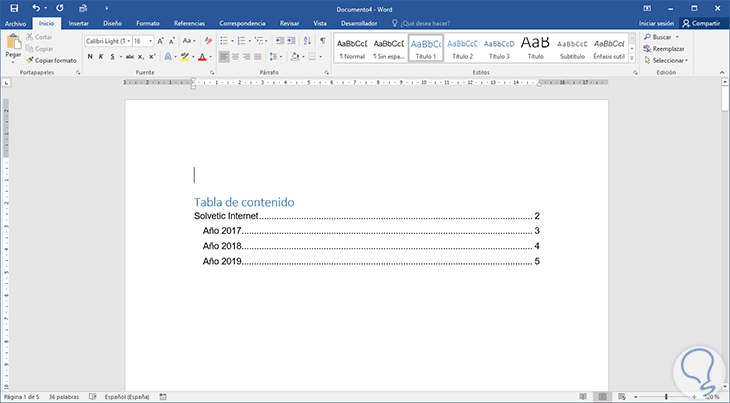Switch to the web layout view icon
The image size is (730, 403).
[x=622, y=396]
